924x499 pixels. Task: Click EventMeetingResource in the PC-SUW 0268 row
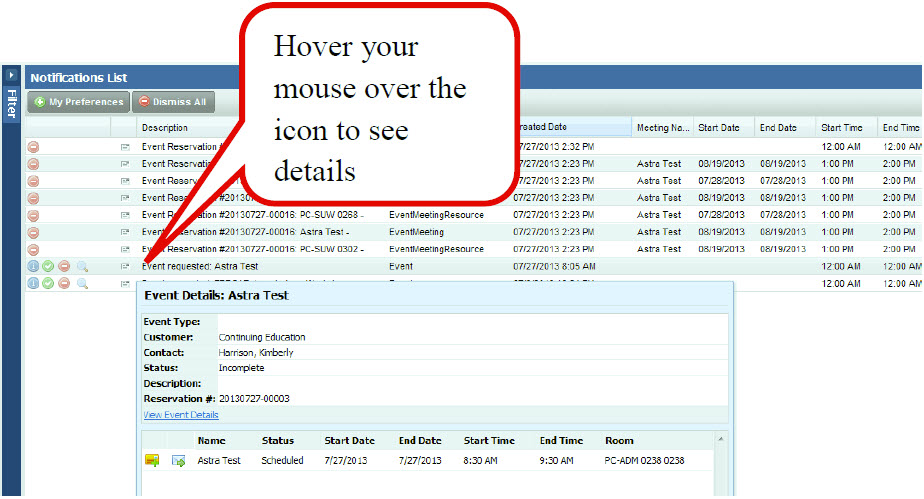pos(436,215)
